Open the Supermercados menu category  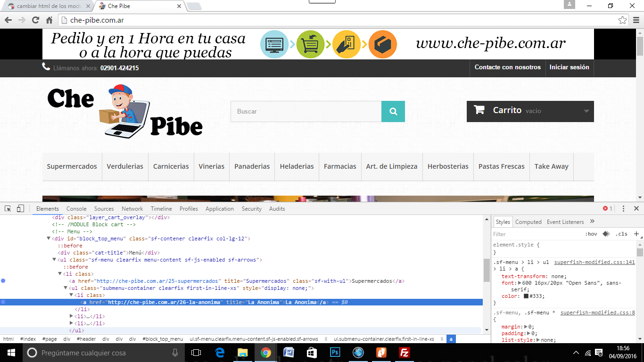[x=72, y=166]
